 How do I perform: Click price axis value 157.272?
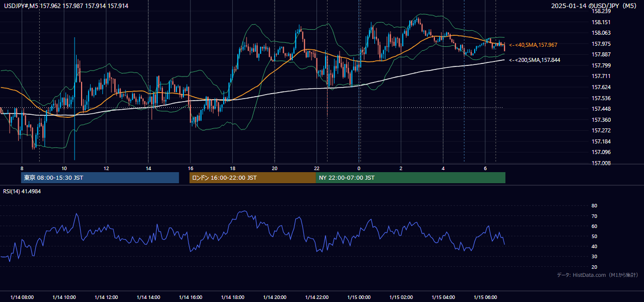pyautogui.click(x=602, y=131)
